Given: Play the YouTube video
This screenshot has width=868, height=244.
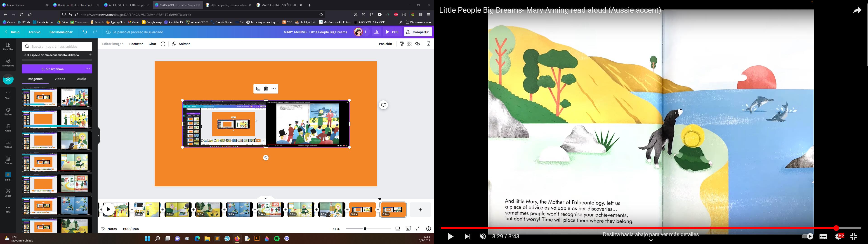Looking at the screenshot, I should [451, 237].
